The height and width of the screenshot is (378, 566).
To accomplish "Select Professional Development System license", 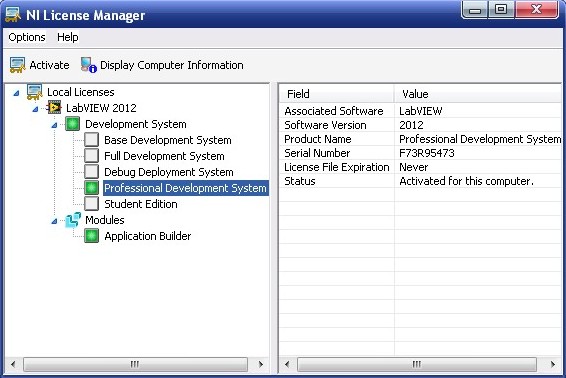I will click(186, 188).
